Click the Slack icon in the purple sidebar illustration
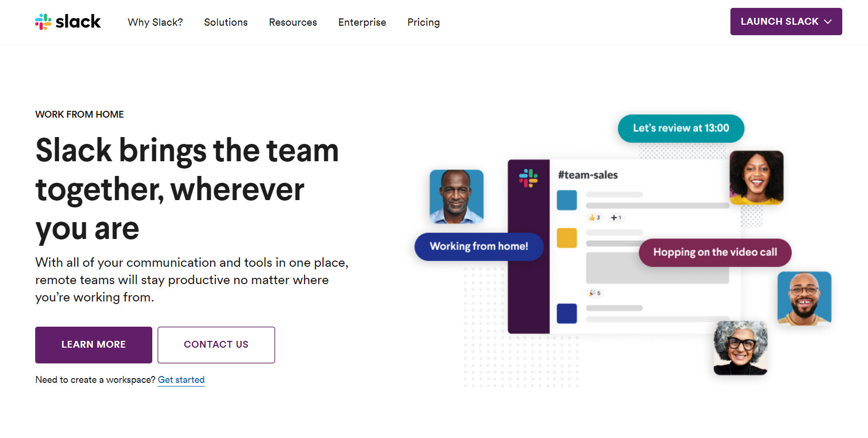This screenshot has width=868, height=438. 528,178
